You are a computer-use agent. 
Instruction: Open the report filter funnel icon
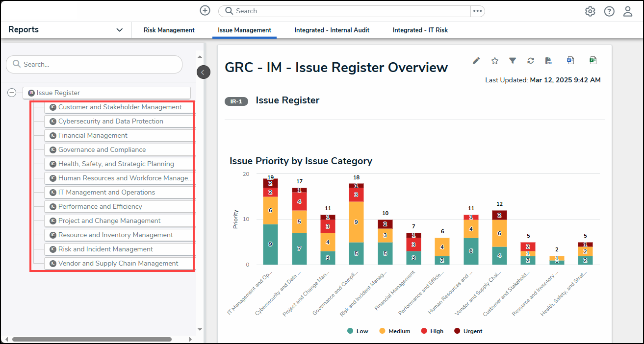(x=512, y=61)
